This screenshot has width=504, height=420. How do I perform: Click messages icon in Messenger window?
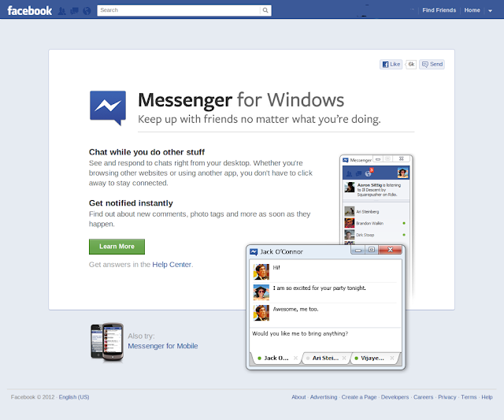click(x=359, y=174)
